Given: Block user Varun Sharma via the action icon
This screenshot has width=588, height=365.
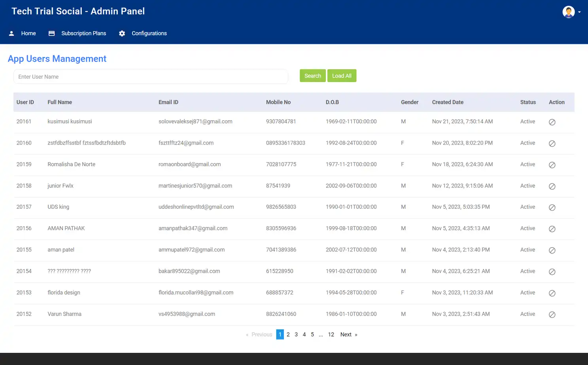Looking at the screenshot, I should click(552, 314).
